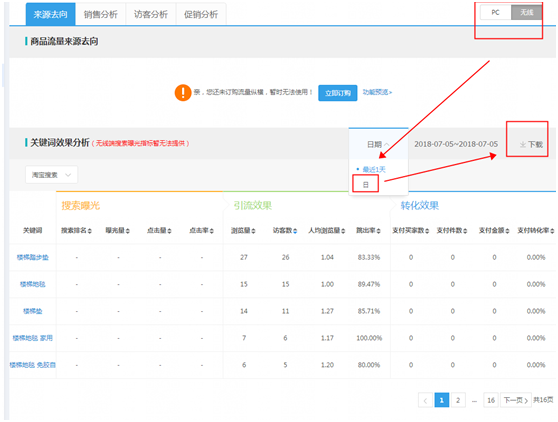The width and height of the screenshot is (558, 422).
Task: Click the download icon next to 下载
Action: coord(522,144)
